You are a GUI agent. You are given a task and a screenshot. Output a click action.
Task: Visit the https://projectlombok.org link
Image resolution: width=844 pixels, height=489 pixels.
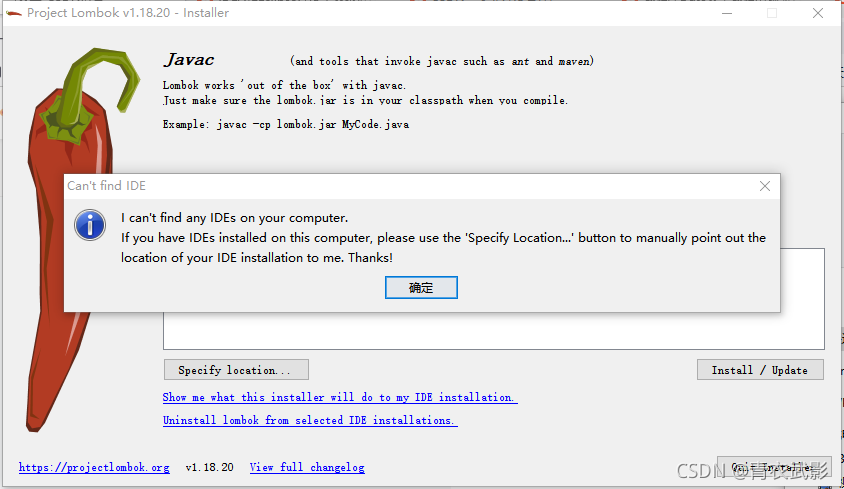pos(94,467)
